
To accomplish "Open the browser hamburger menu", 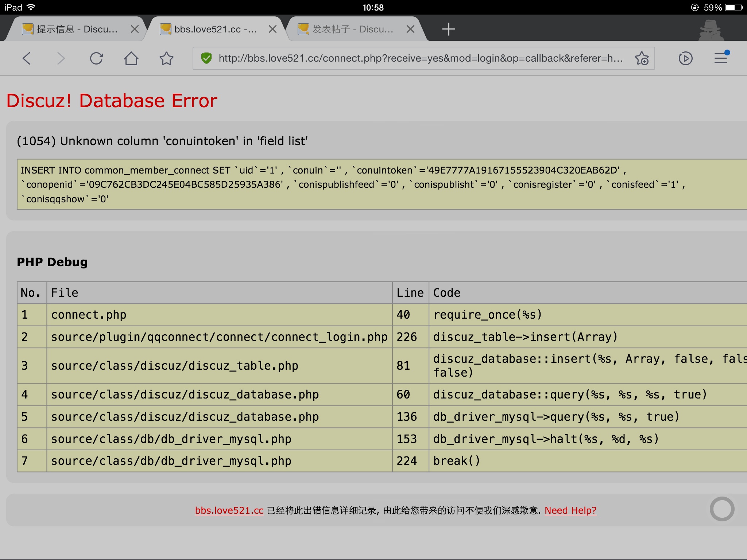I will tap(721, 58).
